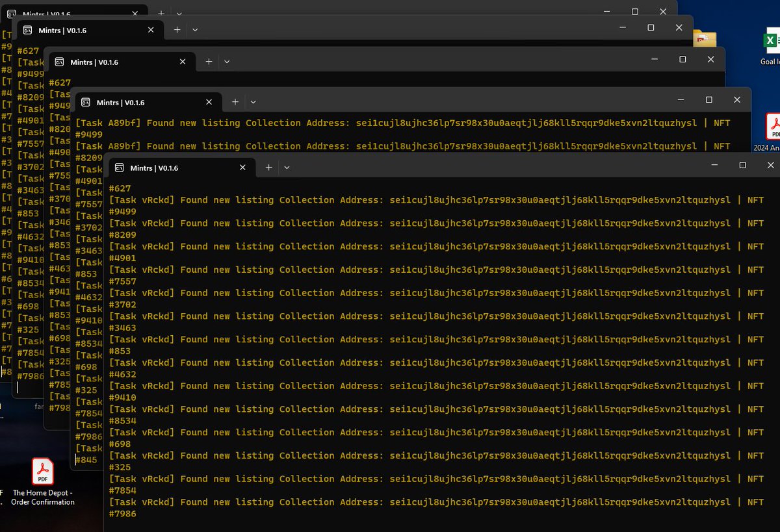Close the tab in the second-from-rear Mintrs window

click(x=151, y=30)
